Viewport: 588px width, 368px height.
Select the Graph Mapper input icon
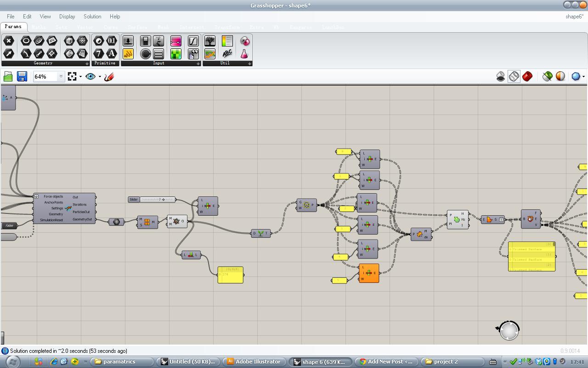click(x=193, y=41)
